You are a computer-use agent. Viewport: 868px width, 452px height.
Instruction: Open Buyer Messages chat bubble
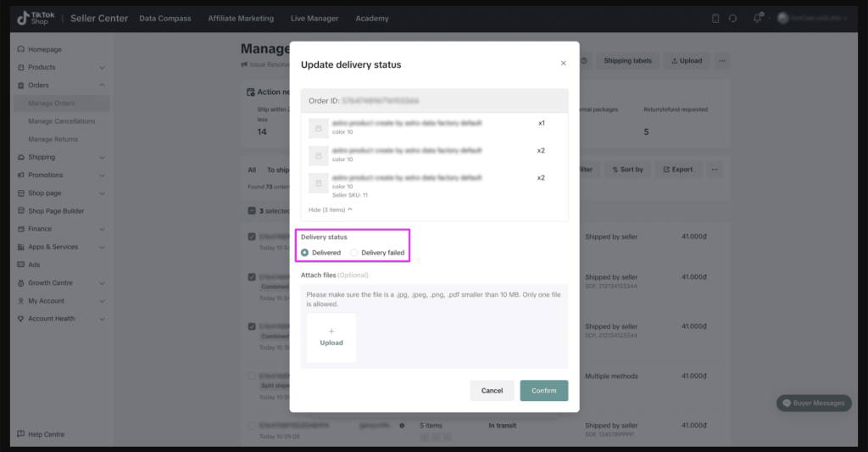tap(814, 403)
